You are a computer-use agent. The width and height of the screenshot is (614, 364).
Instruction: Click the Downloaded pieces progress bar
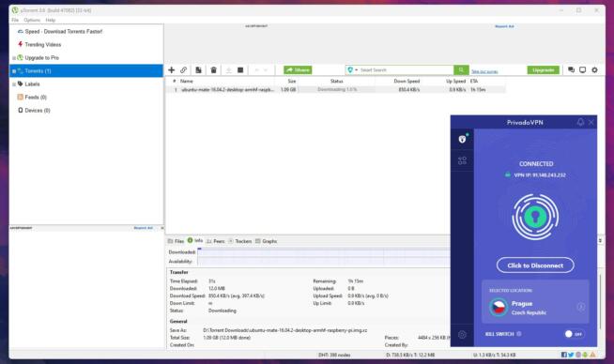(324, 252)
